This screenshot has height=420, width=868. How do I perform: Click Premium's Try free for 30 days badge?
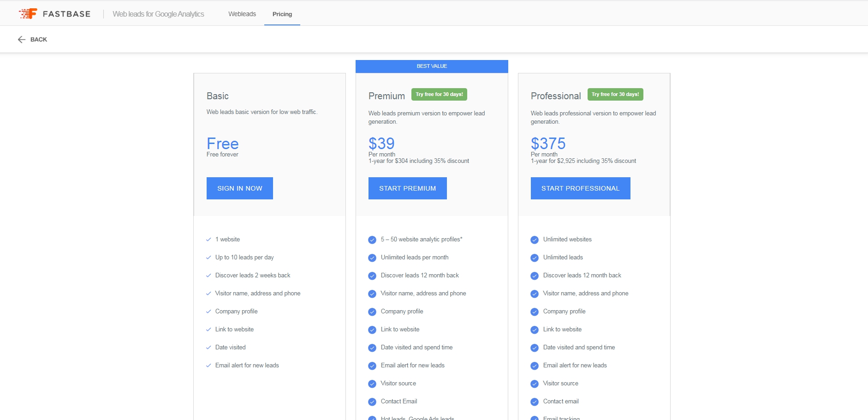pos(439,94)
